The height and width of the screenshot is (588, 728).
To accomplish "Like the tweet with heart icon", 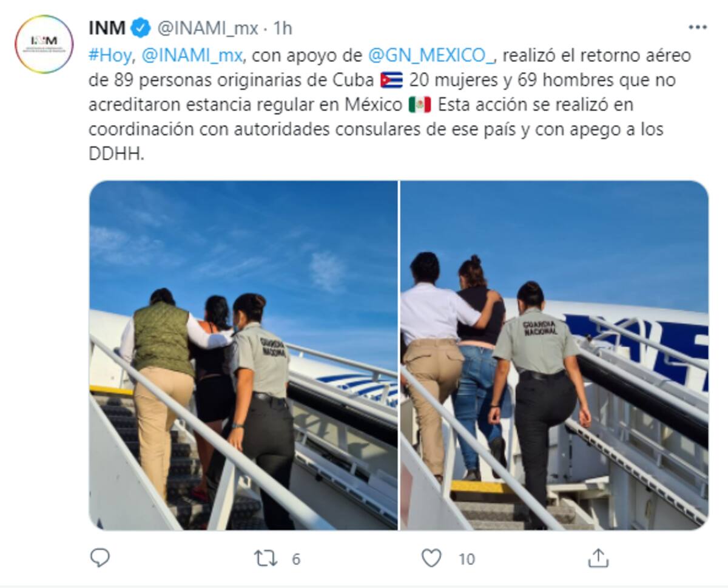I will coord(431,558).
